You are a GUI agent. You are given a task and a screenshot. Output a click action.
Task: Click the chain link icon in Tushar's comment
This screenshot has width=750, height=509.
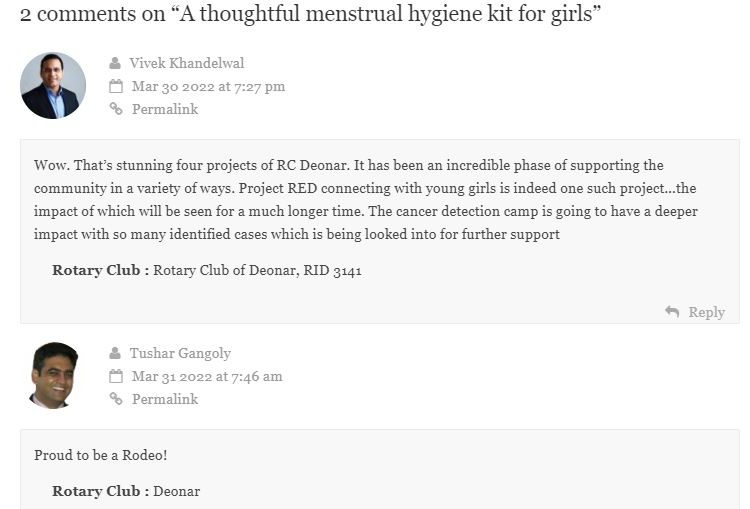point(116,399)
